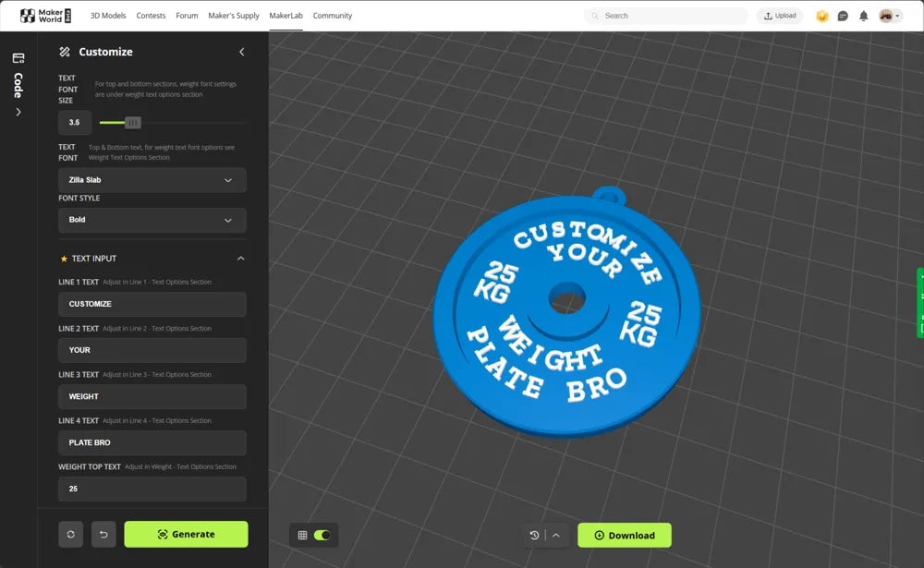
Task: Click the text font size slider handle
Action: tap(132, 122)
